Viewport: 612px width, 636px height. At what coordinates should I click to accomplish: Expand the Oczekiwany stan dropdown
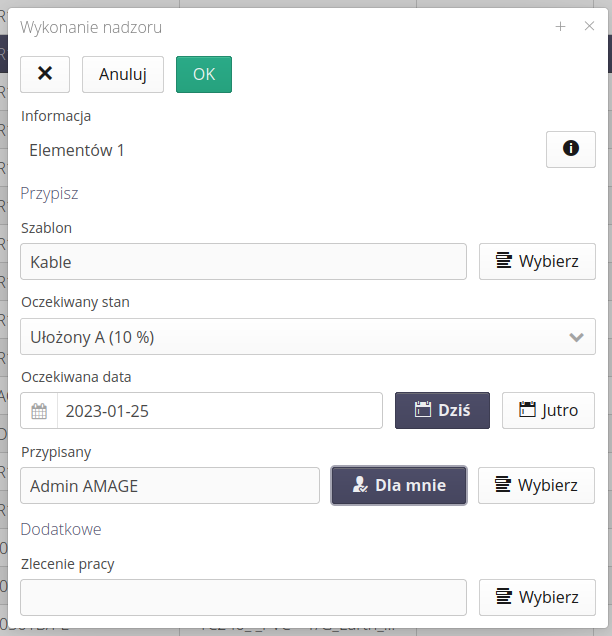(308, 337)
